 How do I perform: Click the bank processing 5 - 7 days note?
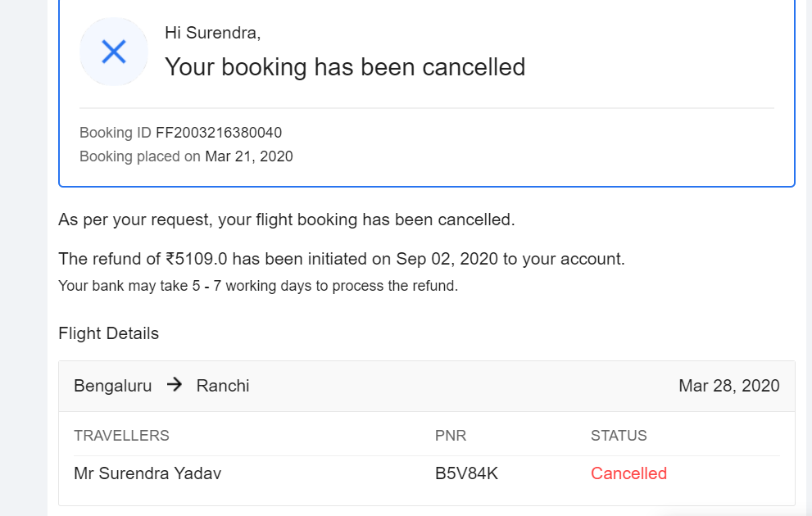[x=258, y=286]
